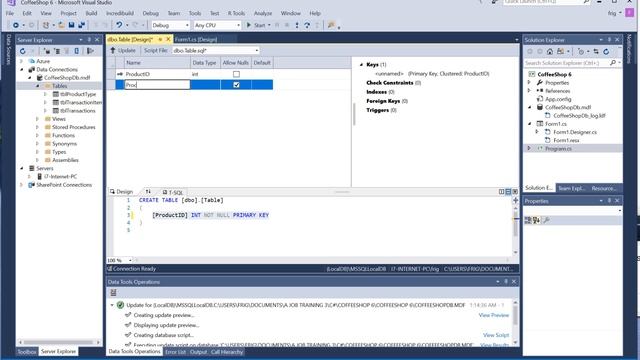The width and height of the screenshot is (640, 360).
Task: Click Update arrow in table designer
Action: [113, 50]
